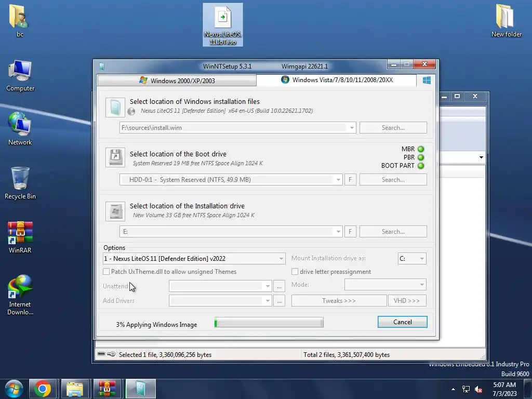Open the Network desktop icon
This screenshot has width=532, height=399.
[20, 129]
